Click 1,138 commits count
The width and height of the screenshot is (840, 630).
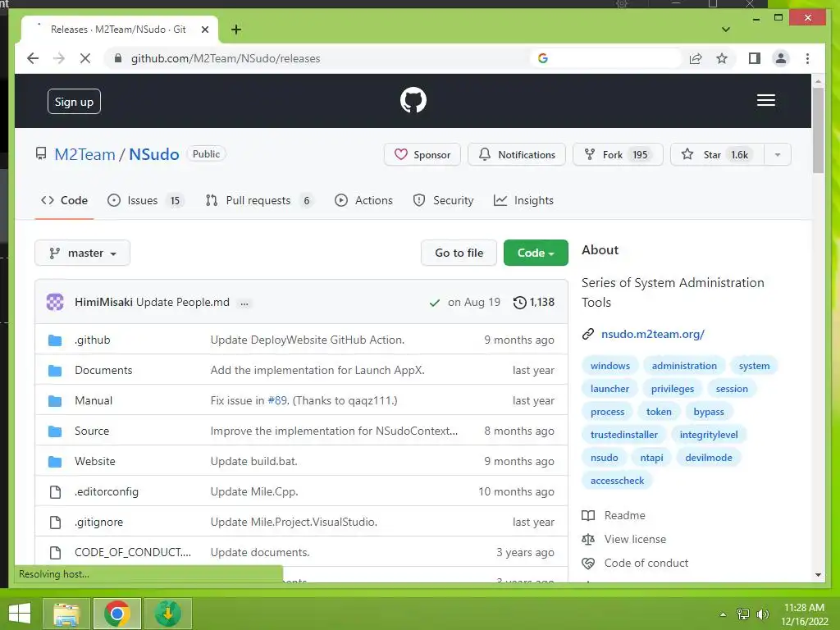[541, 302]
